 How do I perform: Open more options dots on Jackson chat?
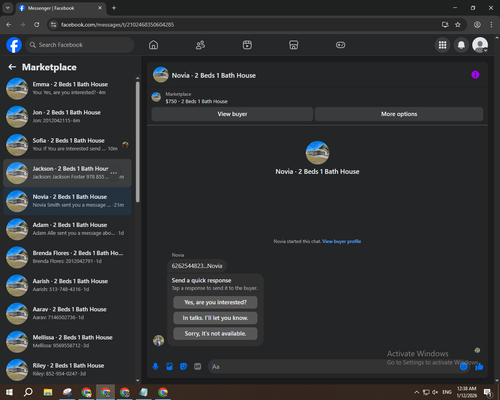click(x=114, y=173)
